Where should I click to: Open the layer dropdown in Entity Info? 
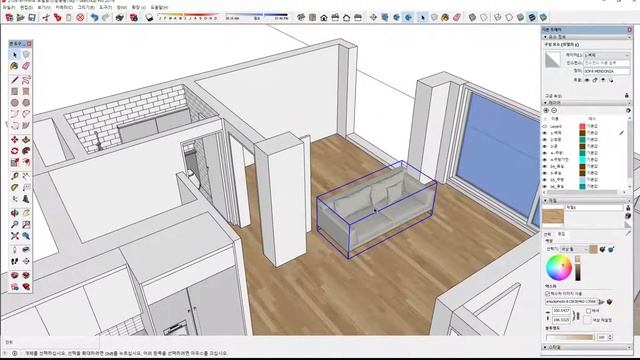click(x=607, y=55)
